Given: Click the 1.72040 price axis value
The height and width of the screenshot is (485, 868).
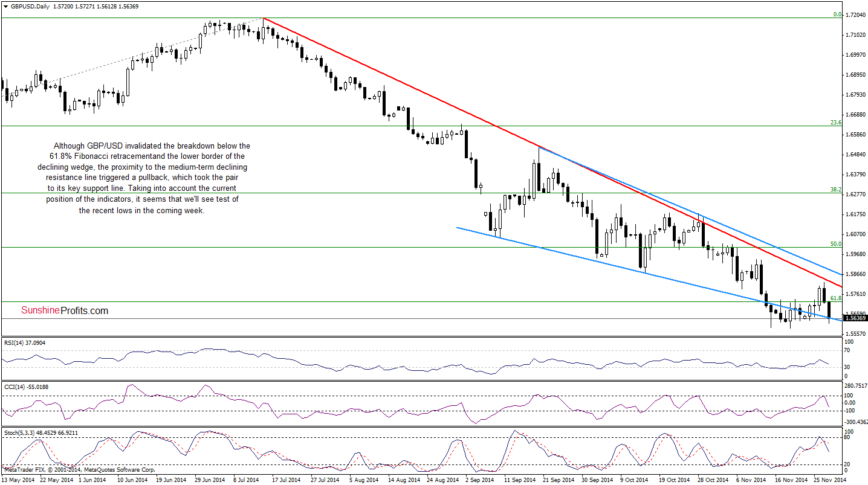Looking at the screenshot, I should (x=855, y=14).
